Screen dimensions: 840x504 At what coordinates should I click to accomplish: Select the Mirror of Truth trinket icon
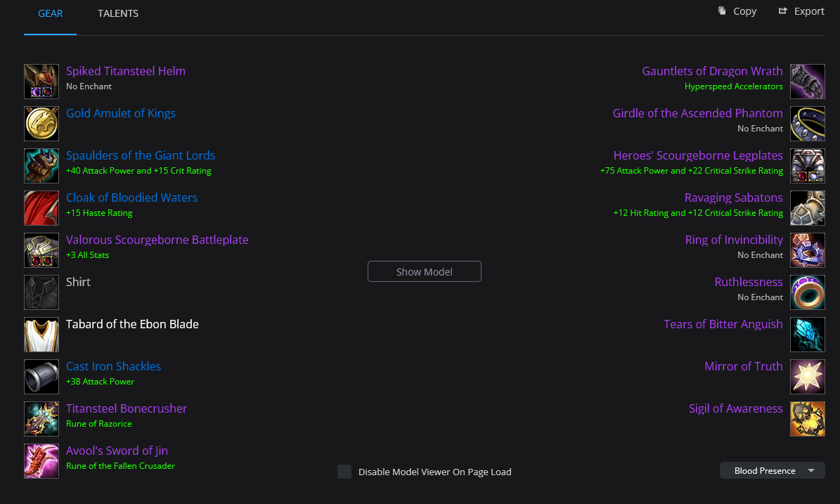[x=808, y=377]
